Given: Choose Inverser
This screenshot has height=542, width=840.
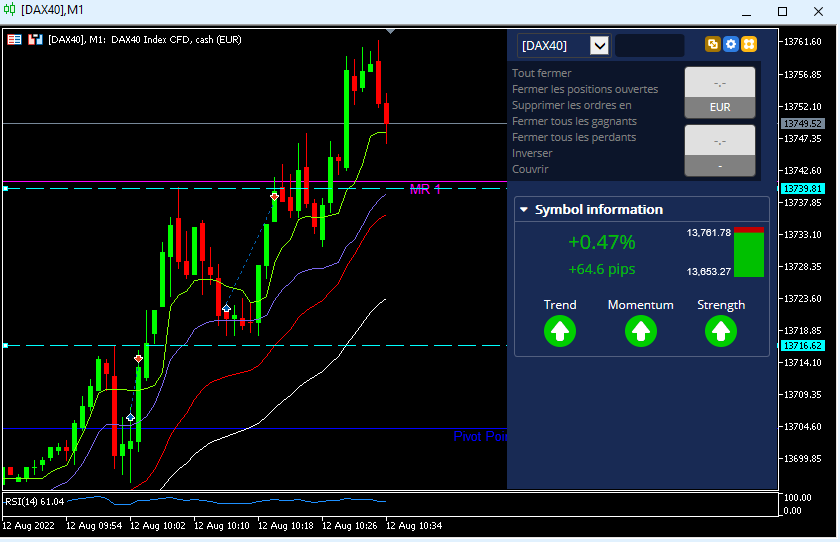Looking at the screenshot, I should tap(532, 153).
